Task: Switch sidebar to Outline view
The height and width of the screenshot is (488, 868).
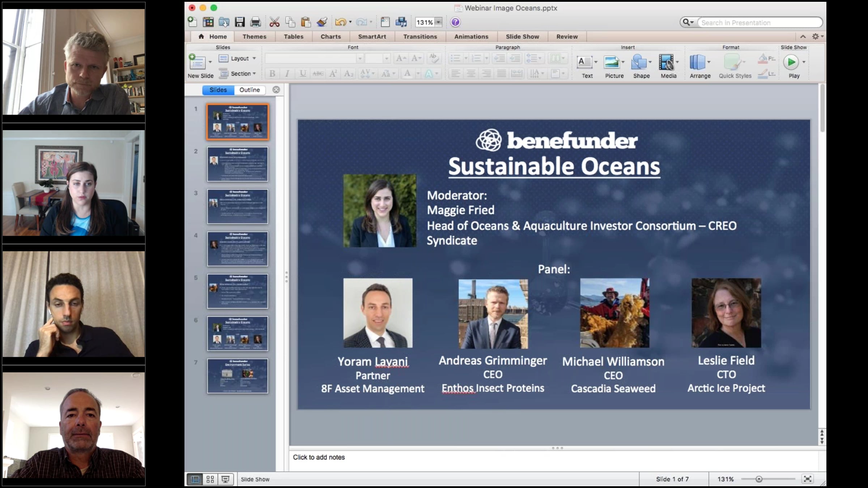Action: click(249, 90)
